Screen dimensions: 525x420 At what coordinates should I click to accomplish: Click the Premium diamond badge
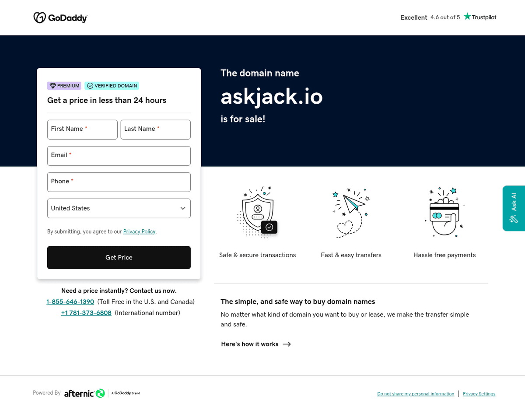click(x=64, y=86)
